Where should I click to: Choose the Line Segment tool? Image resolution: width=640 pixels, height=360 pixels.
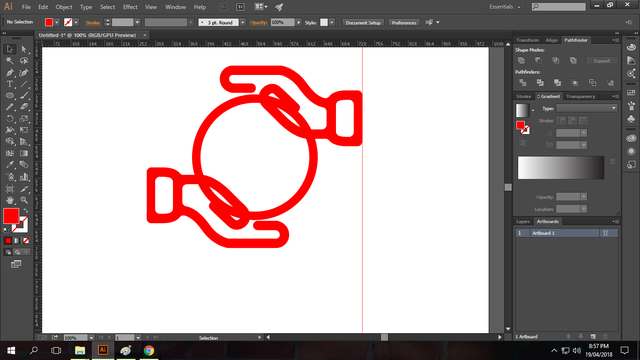coord(24,84)
